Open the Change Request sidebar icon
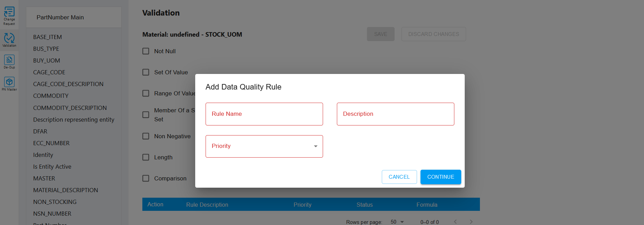This screenshot has width=644, height=225. point(9,16)
